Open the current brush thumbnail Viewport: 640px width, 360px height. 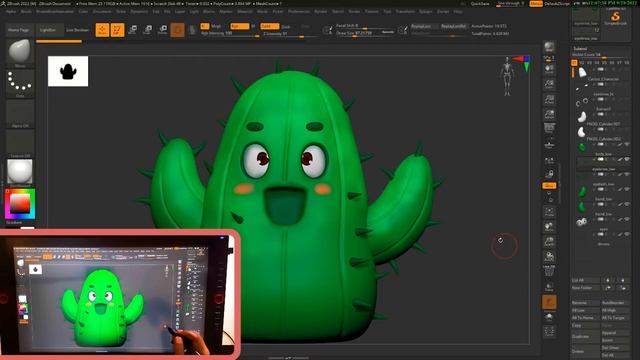pos(20,53)
